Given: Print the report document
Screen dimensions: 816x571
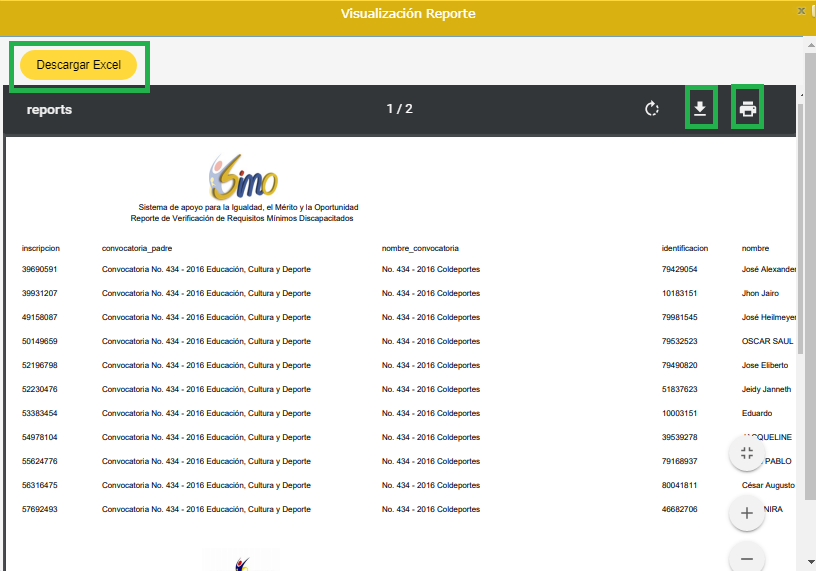Looking at the screenshot, I should pyautogui.click(x=747, y=109).
